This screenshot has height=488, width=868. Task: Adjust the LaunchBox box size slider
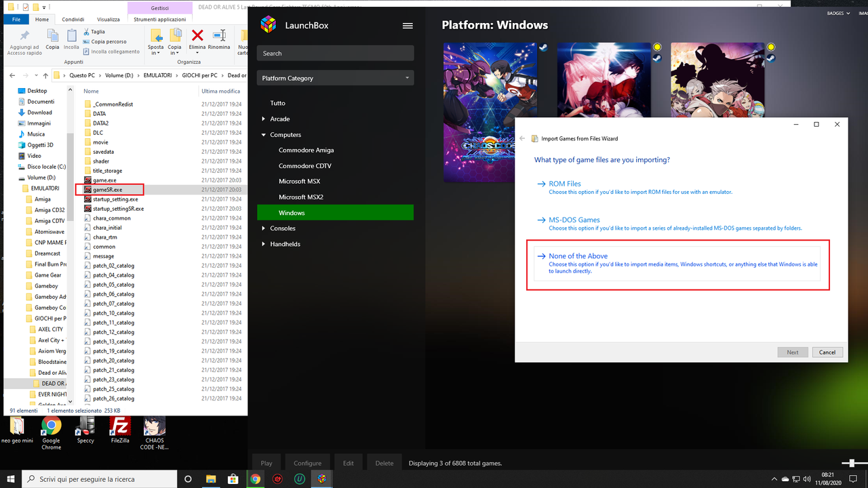[x=852, y=463]
